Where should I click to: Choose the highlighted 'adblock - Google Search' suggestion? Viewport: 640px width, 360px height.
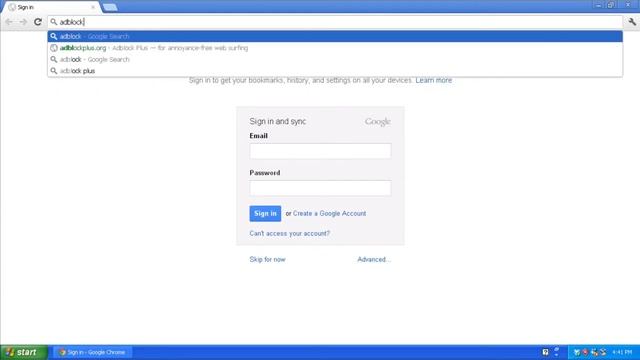tap(335, 36)
